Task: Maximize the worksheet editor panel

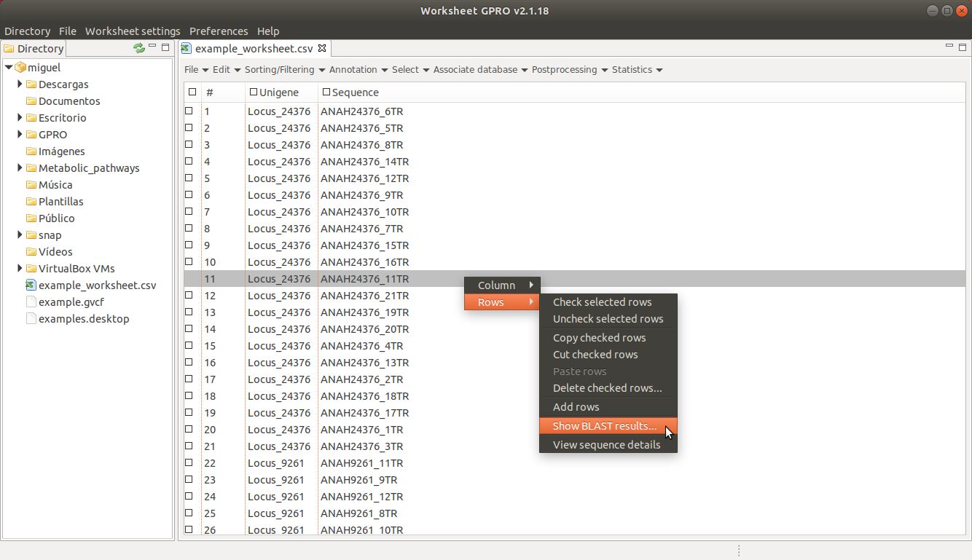Action: pyautogui.click(x=963, y=47)
